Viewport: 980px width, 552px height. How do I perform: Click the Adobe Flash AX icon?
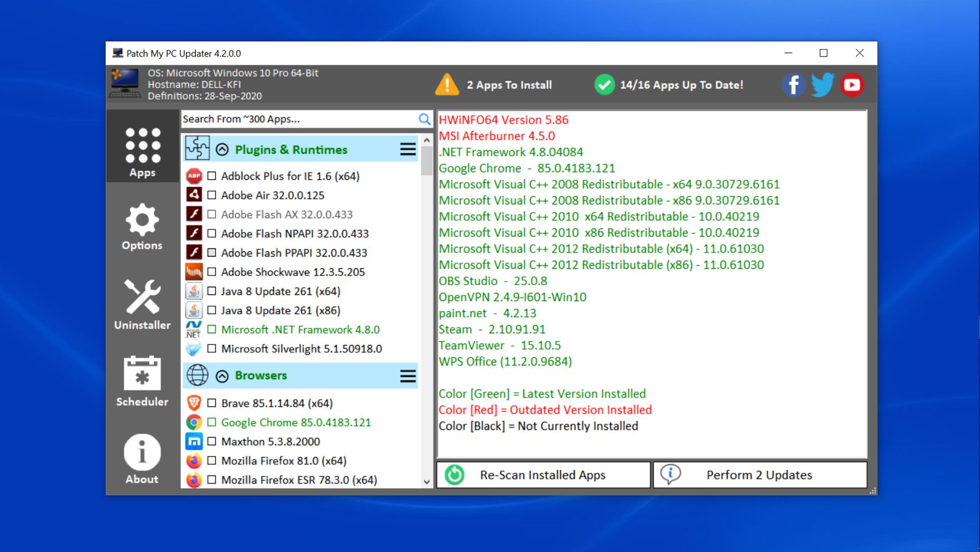[x=194, y=214]
